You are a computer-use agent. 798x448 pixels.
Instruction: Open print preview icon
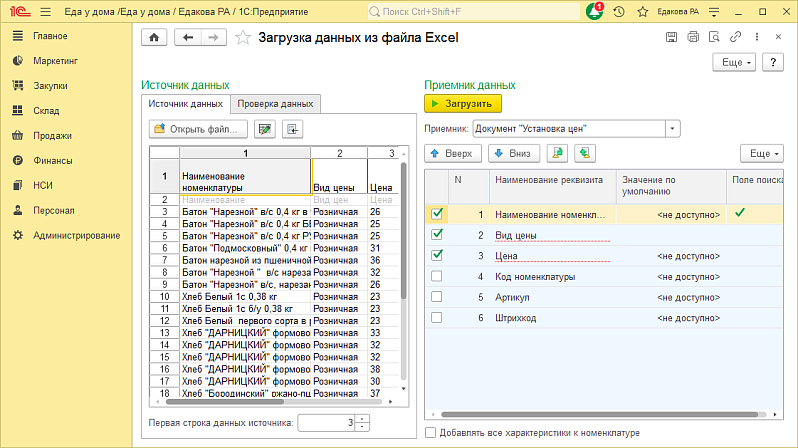point(714,37)
